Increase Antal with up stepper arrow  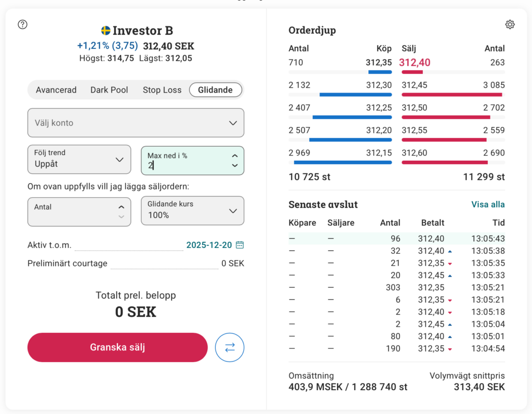pos(122,206)
